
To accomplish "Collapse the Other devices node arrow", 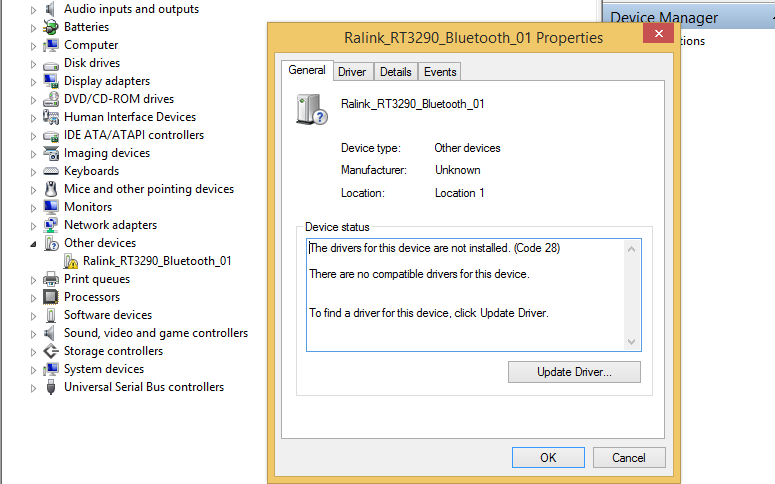I will 33,244.
